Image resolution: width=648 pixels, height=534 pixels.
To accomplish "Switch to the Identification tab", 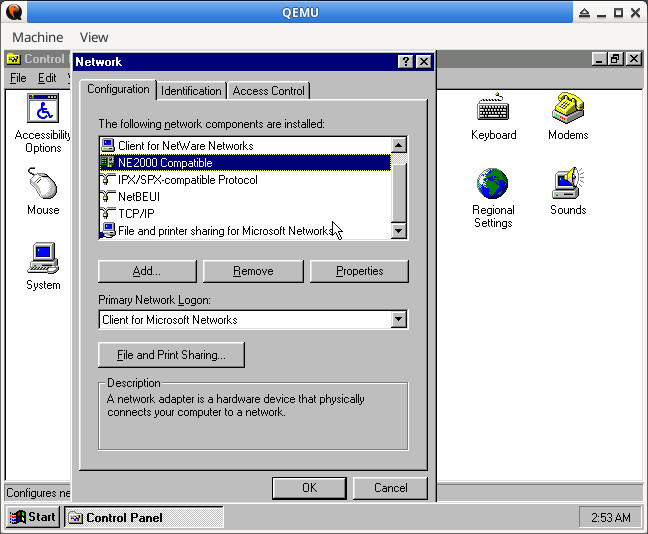I will [x=191, y=91].
